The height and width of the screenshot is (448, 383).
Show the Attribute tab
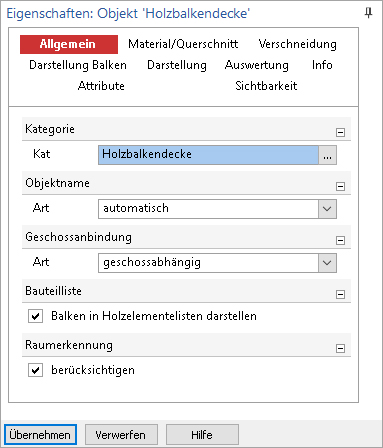coord(101,86)
